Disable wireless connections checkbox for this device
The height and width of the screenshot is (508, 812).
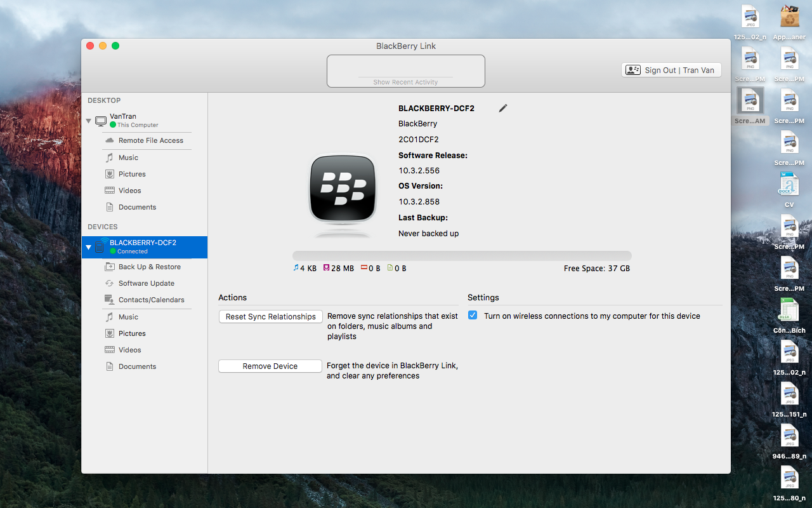pos(473,316)
